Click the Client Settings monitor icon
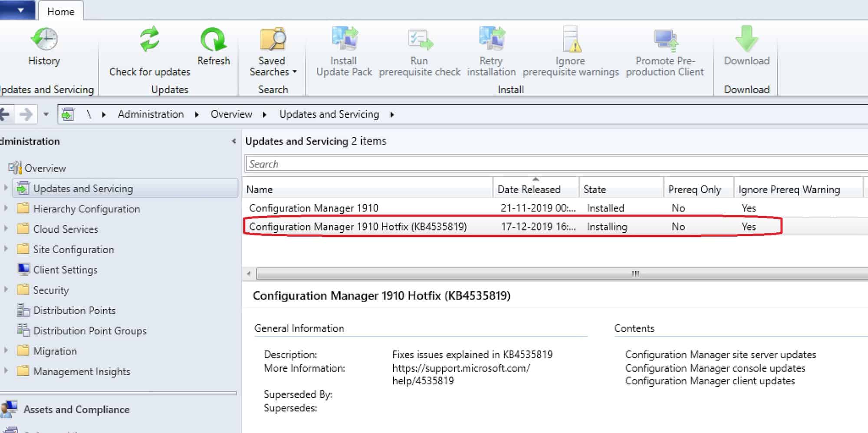868x433 pixels. pos(23,269)
